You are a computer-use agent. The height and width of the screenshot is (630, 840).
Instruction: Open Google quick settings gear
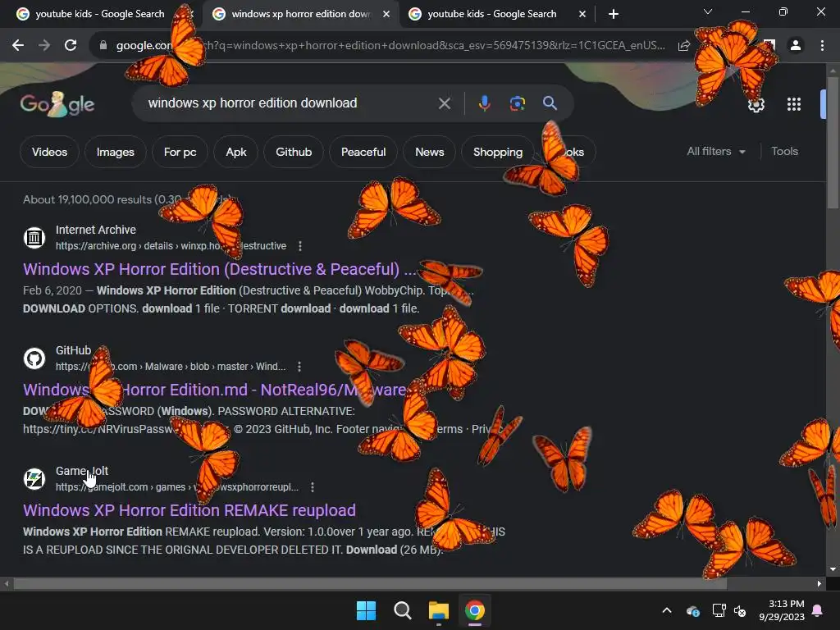pyautogui.click(x=756, y=104)
